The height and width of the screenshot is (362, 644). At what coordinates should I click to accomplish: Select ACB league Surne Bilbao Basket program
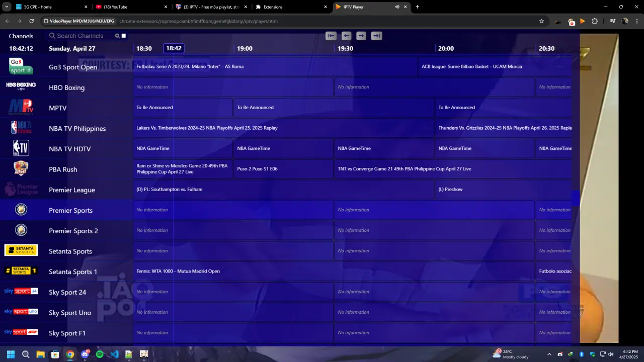495,66
